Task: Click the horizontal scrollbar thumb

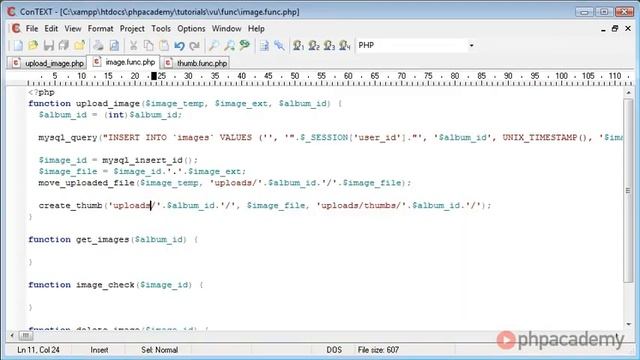Action: coord(25,336)
